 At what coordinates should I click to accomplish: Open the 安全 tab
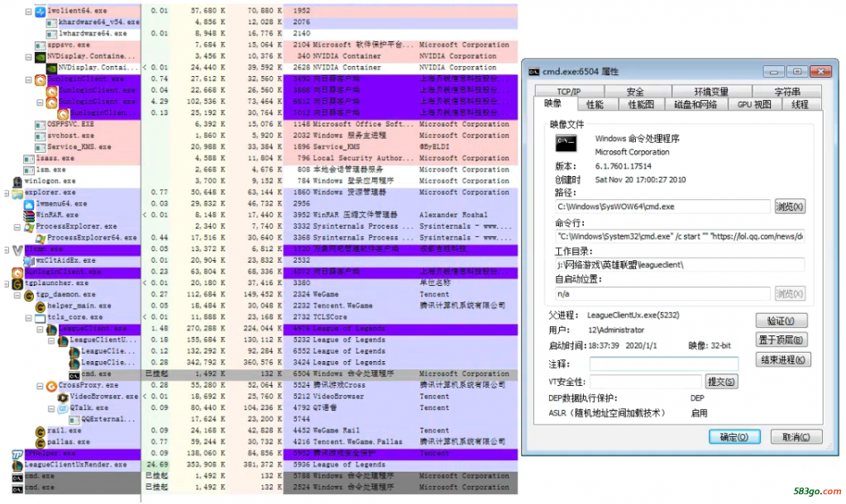click(x=634, y=91)
